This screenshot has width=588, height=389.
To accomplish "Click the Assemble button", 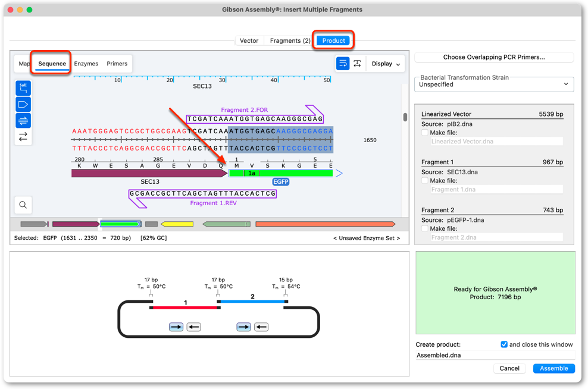I will click(x=553, y=368).
